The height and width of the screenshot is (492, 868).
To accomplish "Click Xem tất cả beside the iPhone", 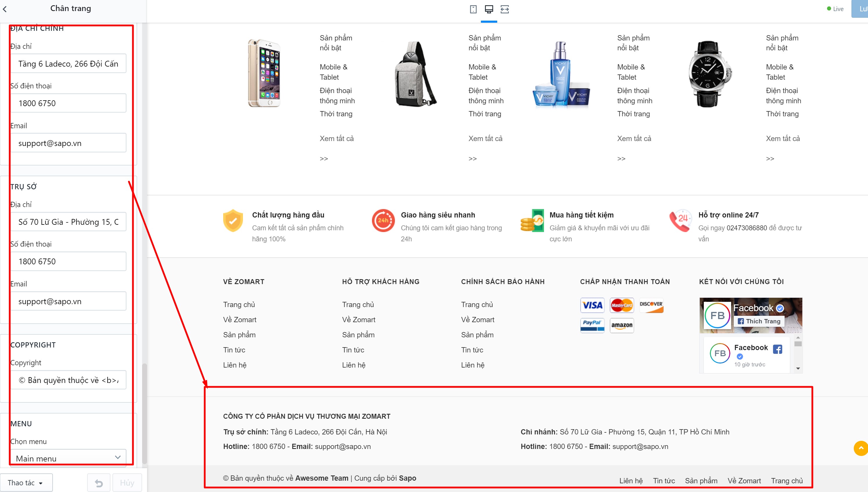I will pos(337,138).
